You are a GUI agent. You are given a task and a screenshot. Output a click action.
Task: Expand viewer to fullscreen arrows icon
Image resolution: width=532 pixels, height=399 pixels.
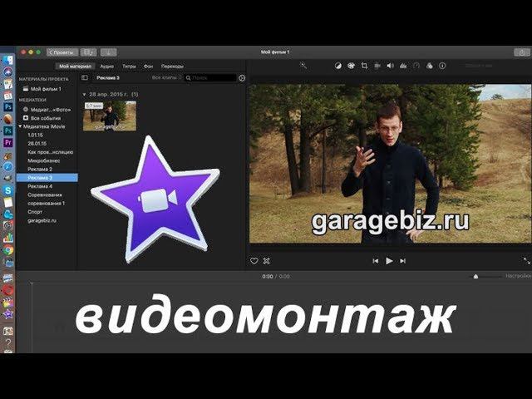[526, 260]
